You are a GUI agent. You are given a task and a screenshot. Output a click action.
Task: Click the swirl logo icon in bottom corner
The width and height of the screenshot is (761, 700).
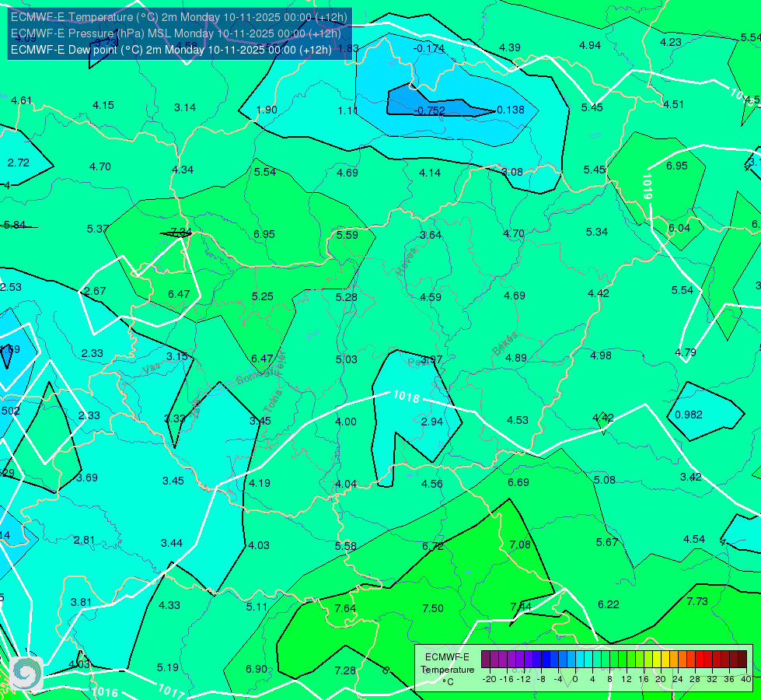click(x=26, y=673)
